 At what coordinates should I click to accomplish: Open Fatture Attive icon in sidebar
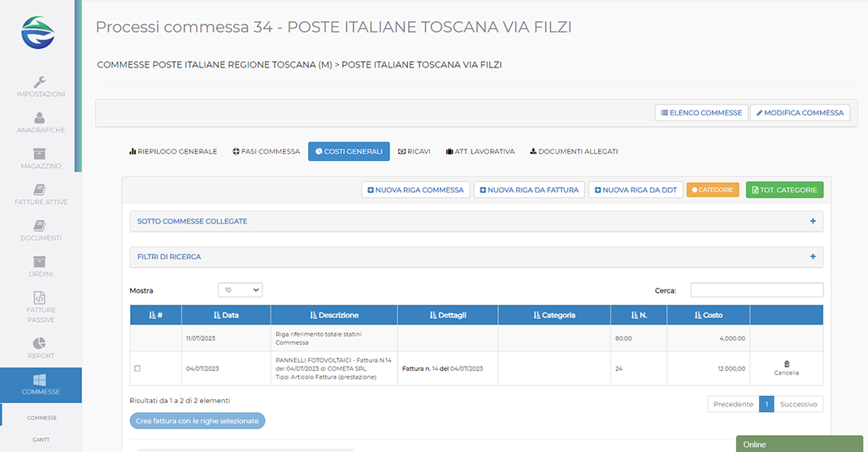click(x=40, y=189)
